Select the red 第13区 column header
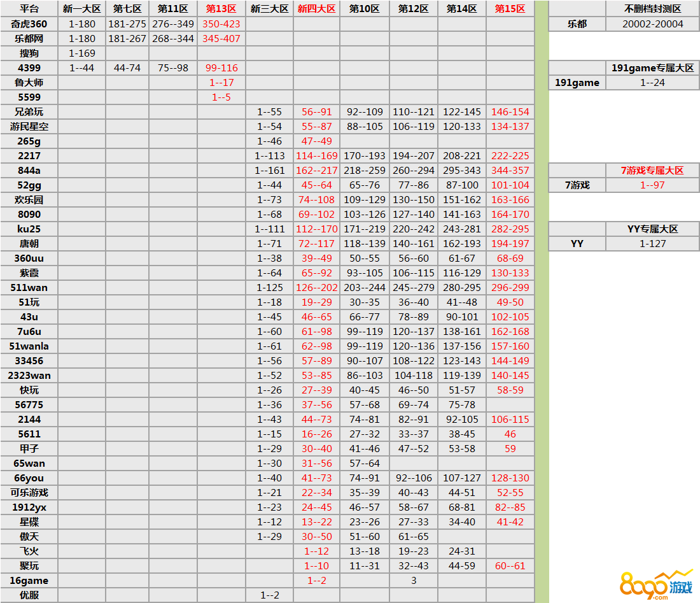The height and width of the screenshot is (603, 700). pyautogui.click(x=221, y=9)
